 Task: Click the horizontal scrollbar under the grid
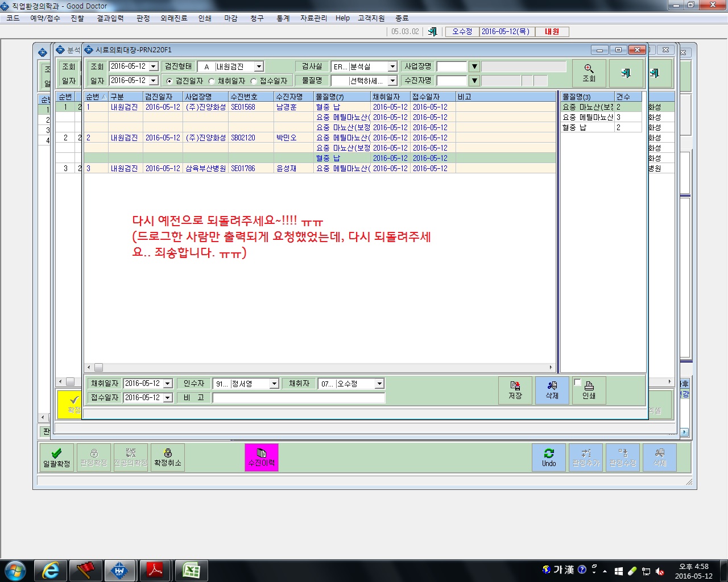(319, 367)
